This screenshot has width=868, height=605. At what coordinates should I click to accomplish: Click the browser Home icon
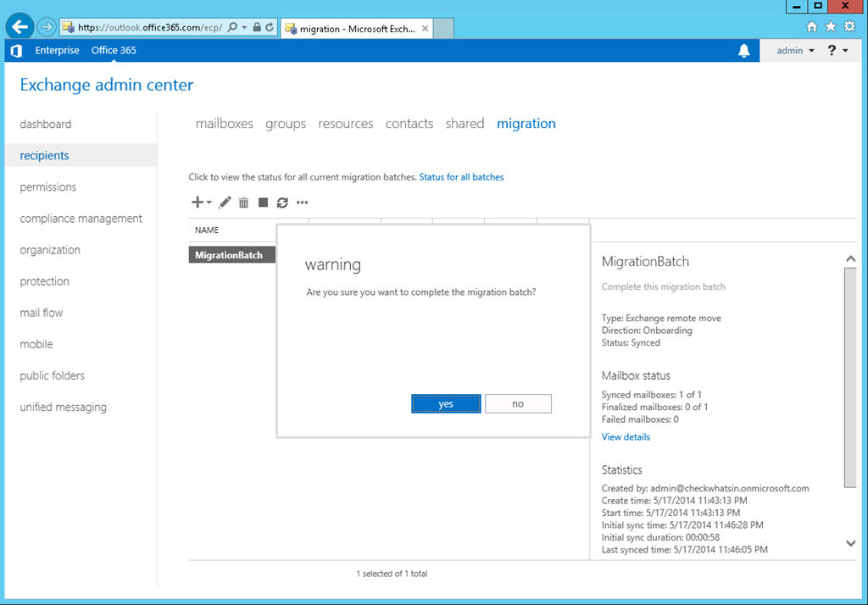pyautogui.click(x=811, y=26)
